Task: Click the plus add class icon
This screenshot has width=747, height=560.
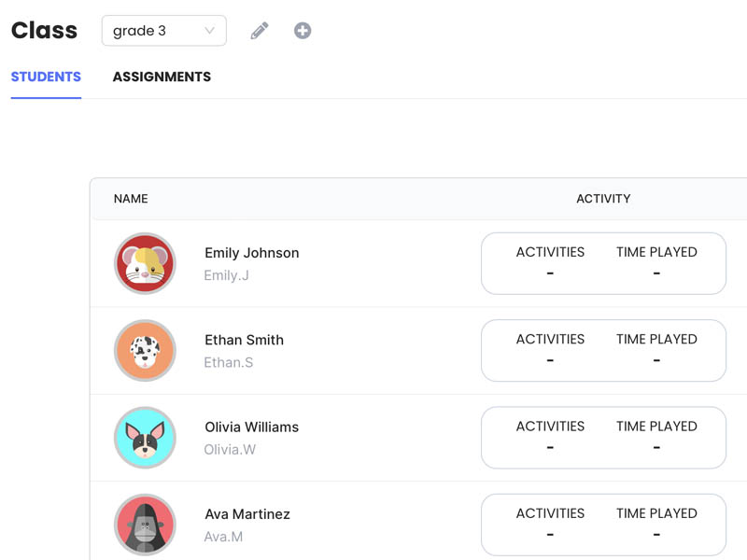Action: [303, 31]
